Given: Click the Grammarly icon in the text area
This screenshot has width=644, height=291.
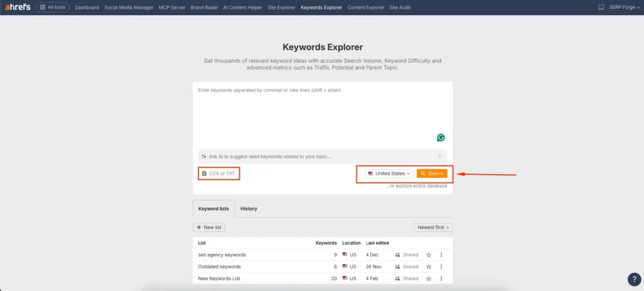Looking at the screenshot, I should (x=441, y=138).
